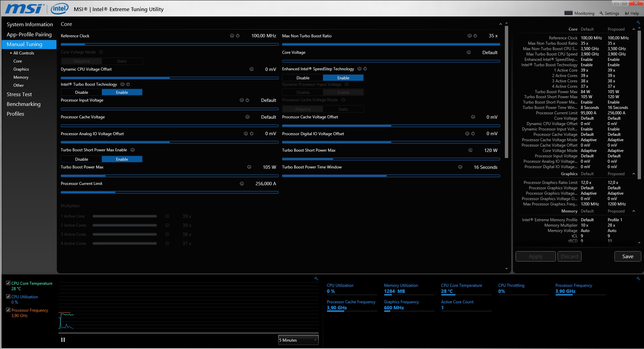The height and width of the screenshot is (349, 644).
Task: Click info icon for Processor Input Voltage
Action: coord(242,100)
